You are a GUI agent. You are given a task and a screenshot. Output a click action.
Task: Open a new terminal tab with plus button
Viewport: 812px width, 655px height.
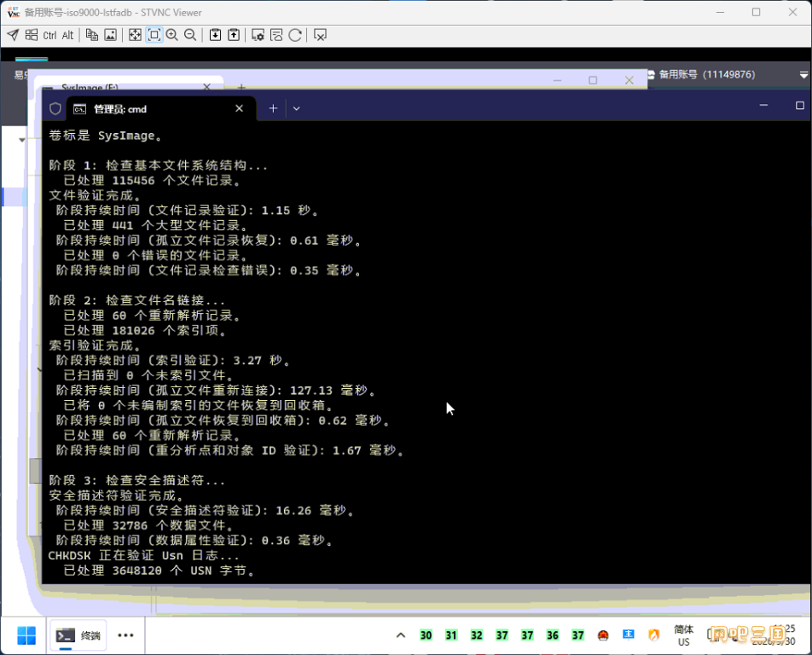pyautogui.click(x=273, y=108)
